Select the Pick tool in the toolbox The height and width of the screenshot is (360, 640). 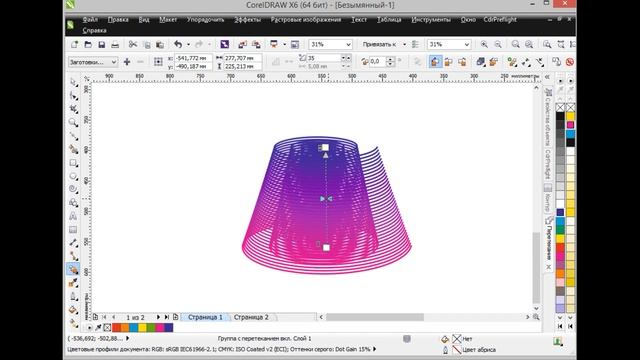[x=73, y=82]
